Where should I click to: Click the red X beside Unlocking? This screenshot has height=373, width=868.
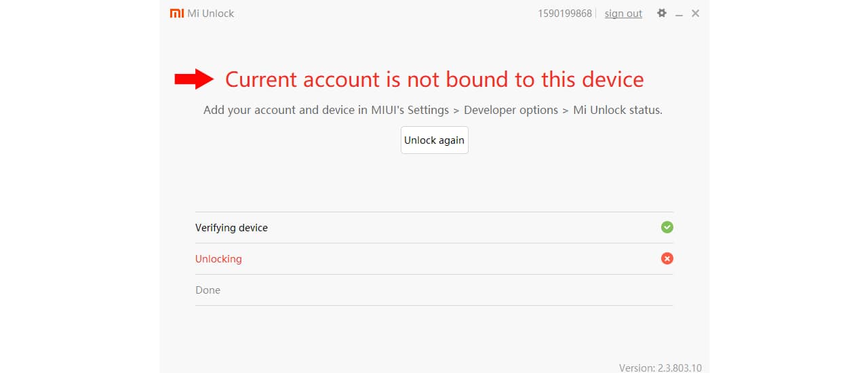(667, 258)
